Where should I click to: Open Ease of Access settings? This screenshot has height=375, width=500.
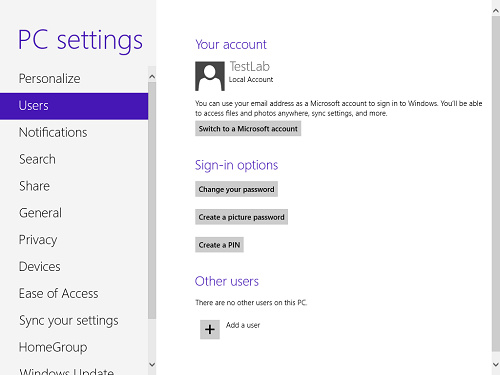pyautogui.click(x=74, y=294)
